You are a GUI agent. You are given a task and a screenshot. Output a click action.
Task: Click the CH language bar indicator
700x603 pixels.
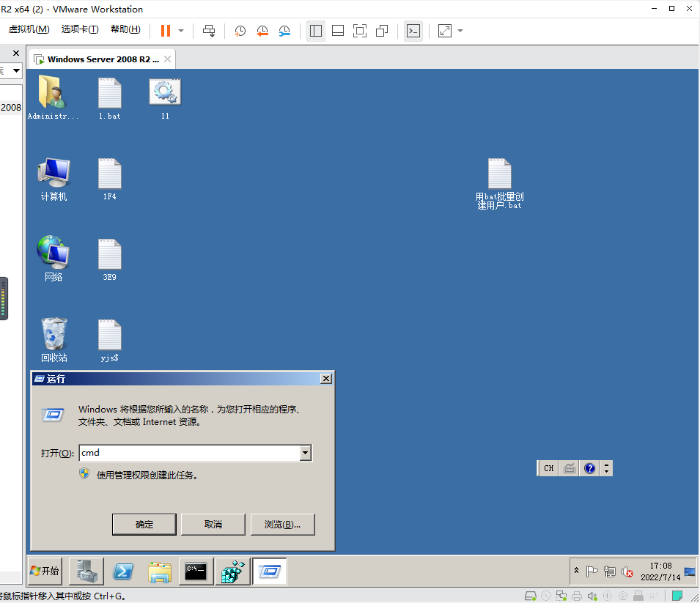click(x=549, y=468)
